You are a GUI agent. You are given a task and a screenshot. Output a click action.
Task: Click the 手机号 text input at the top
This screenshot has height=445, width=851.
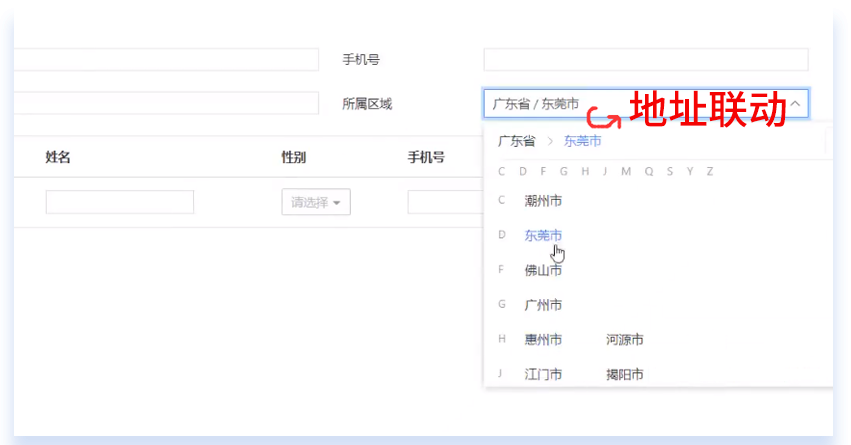[x=646, y=60]
